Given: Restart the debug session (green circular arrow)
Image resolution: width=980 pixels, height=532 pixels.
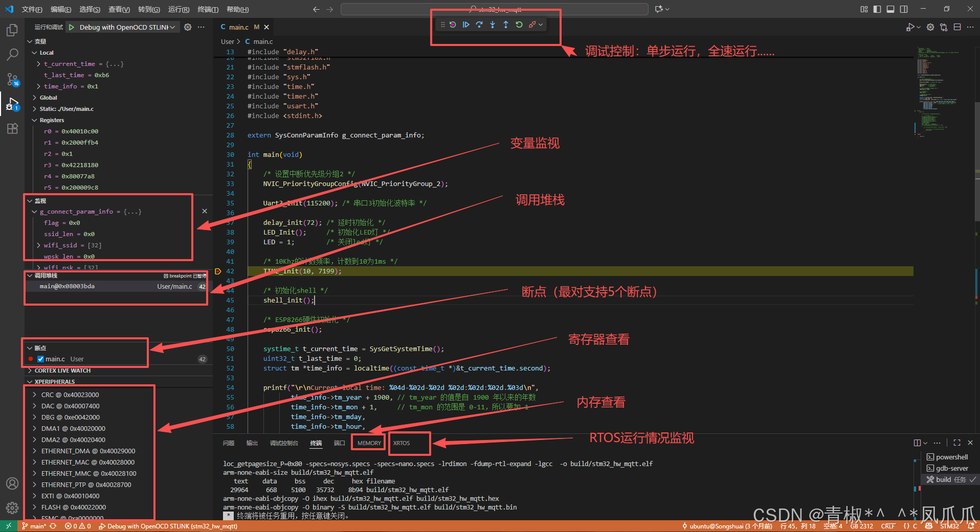Looking at the screenshot, I should [x=519, y=24].
